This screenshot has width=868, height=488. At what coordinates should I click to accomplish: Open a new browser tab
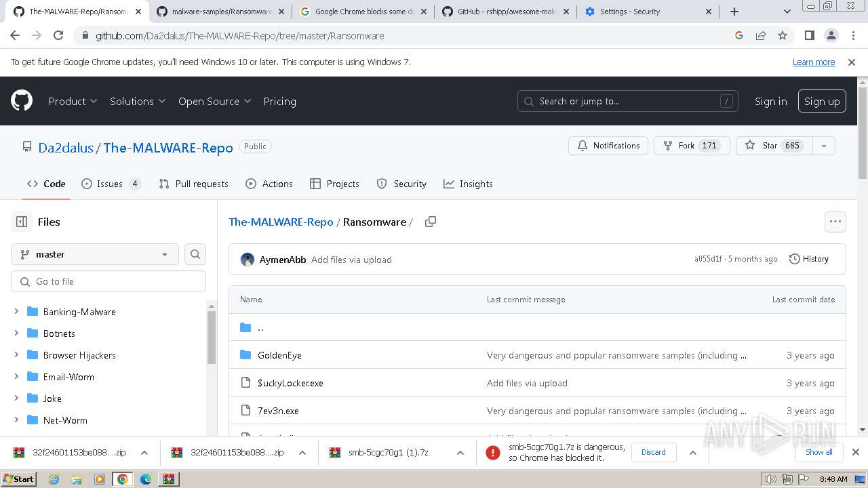click(x=734, y=12)
